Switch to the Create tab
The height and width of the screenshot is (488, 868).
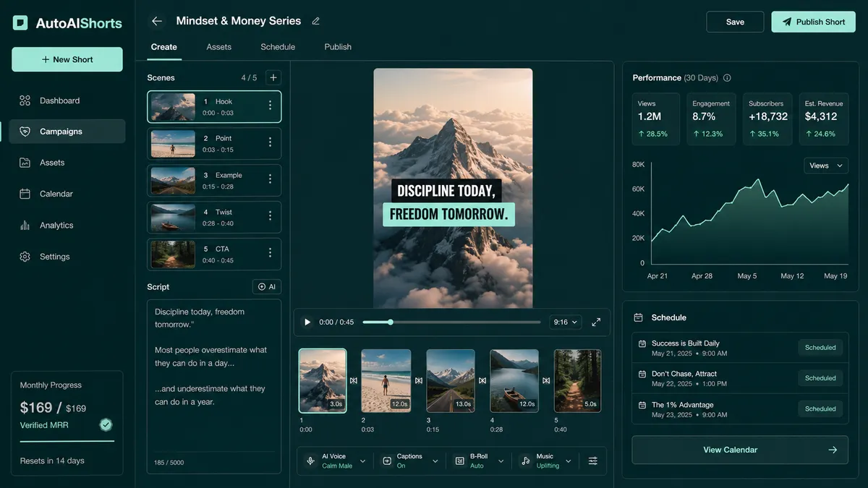[x=163, y=47]
